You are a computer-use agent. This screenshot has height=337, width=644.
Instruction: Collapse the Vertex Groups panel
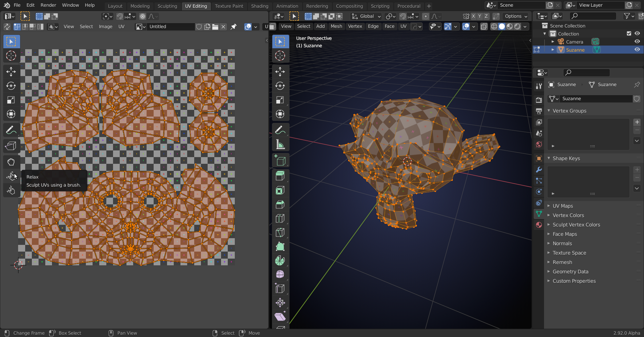coord(569,111)
